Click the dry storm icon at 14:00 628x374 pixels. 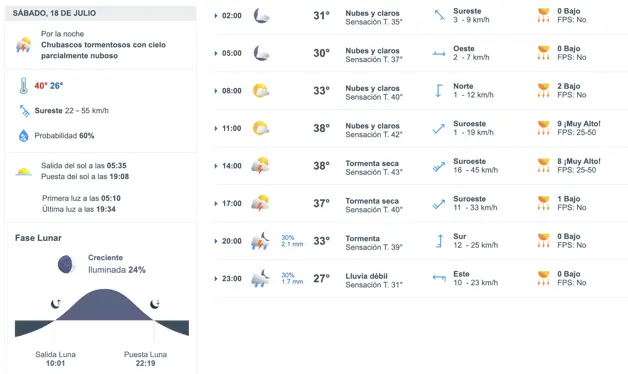pyautogui.click(x=260, y=166)
